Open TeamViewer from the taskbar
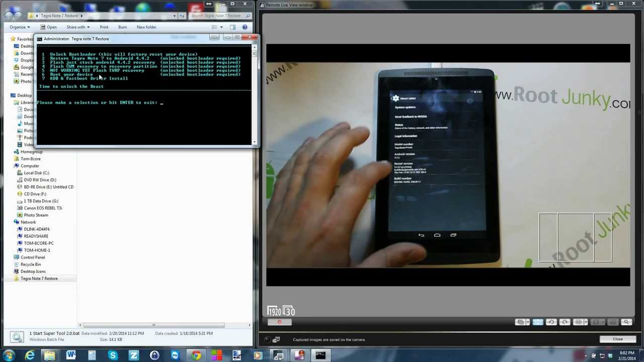 [x=175, y=355]
